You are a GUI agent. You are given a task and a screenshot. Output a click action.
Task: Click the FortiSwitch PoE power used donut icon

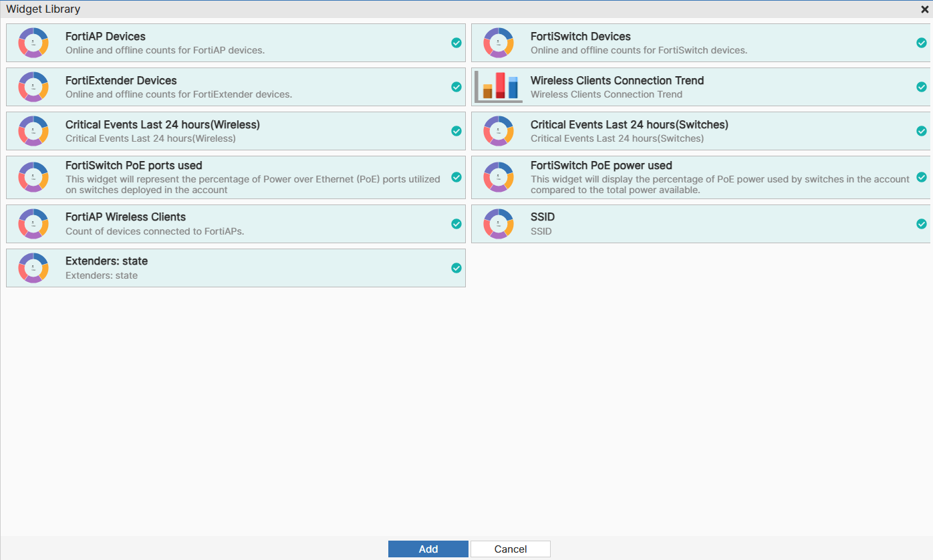pyautogui.click(x=498, y=177)
